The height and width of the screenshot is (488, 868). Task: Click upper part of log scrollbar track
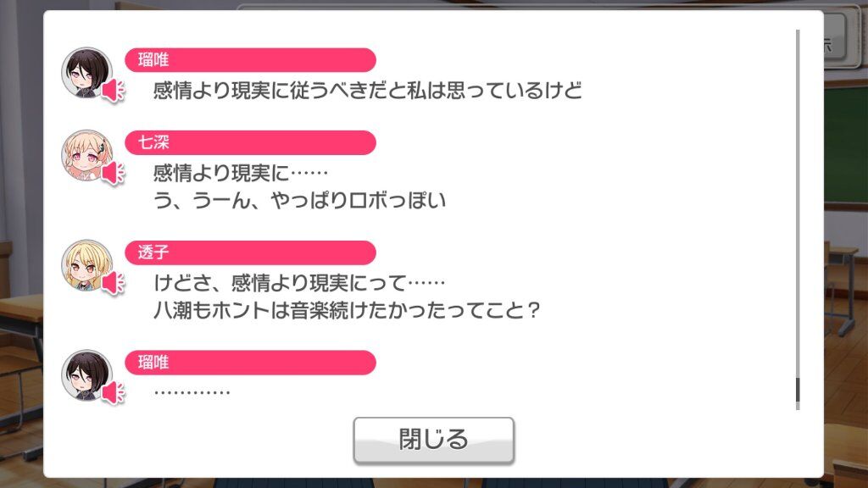(798, 138)
